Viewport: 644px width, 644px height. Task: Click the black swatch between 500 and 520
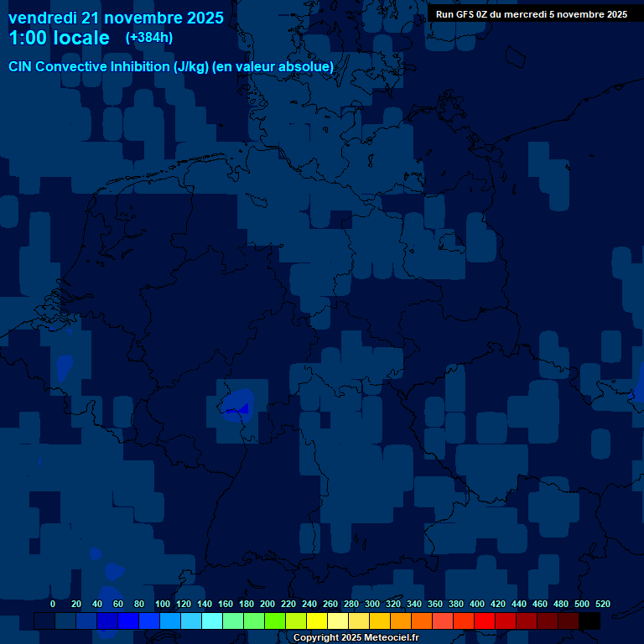(x=589, y=621)
